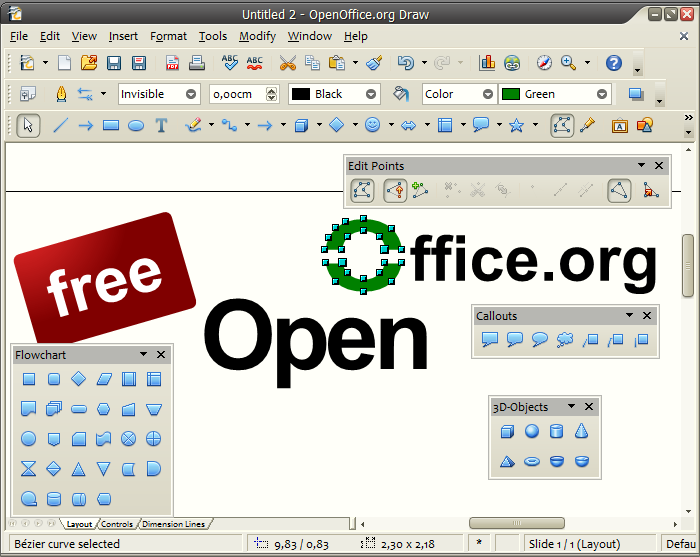Viewport: 700px width, 557px height.
Task: Run the Spellcheck icon
Action: [229, 63]
